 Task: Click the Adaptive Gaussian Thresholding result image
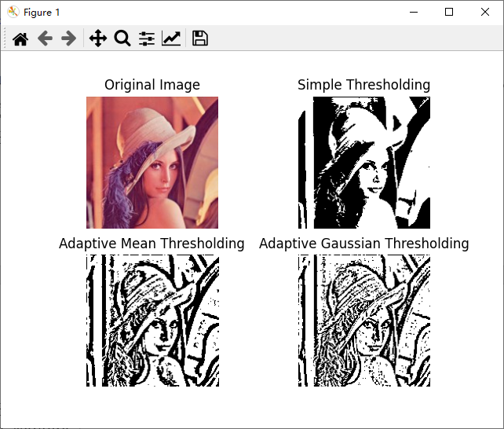tap(364, 321)
